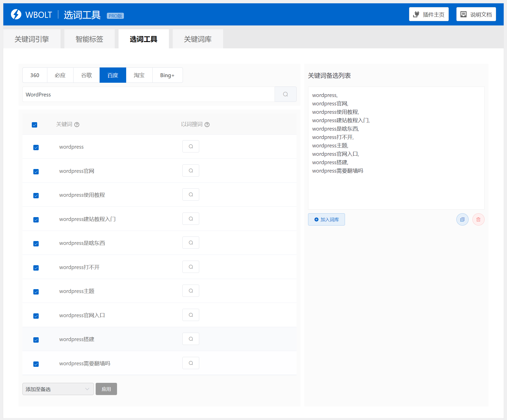Switch to the 关键词引擎 tab
This screenshot has width=507, height=420.
(32, 39)
